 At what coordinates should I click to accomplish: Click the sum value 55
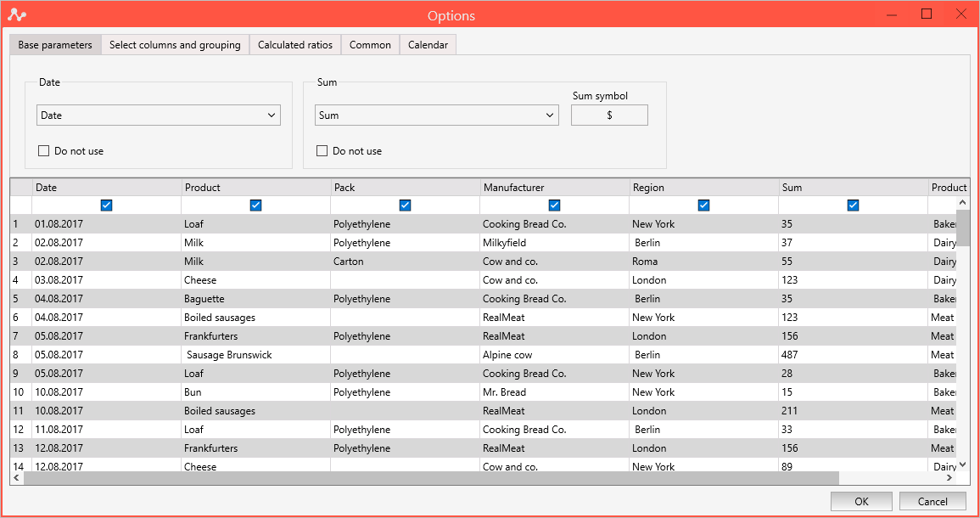tap(854, 262)
